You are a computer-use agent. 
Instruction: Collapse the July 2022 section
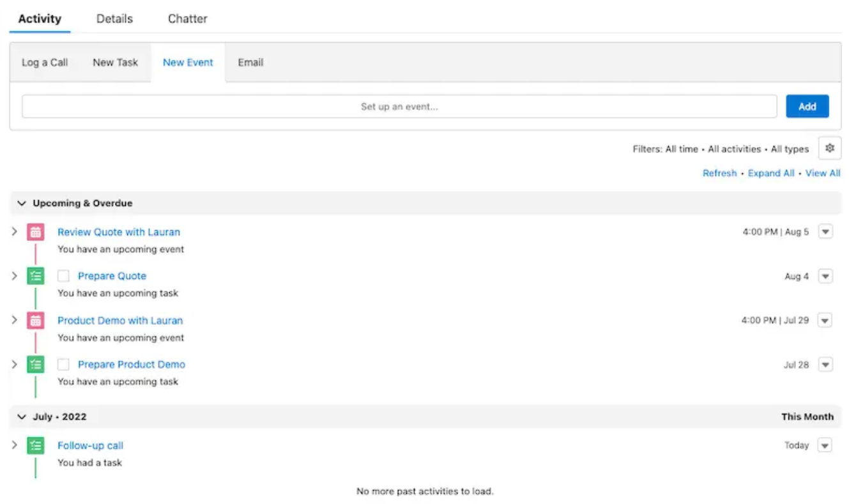21,416
